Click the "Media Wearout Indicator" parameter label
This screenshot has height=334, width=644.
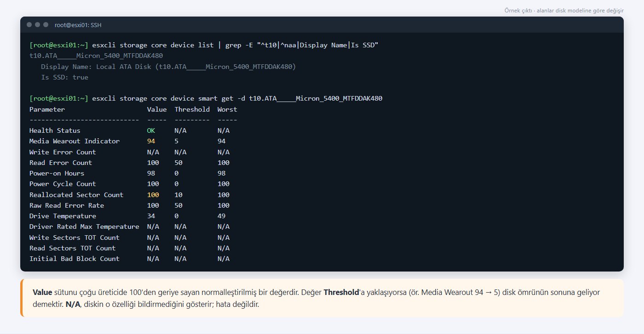75,141
